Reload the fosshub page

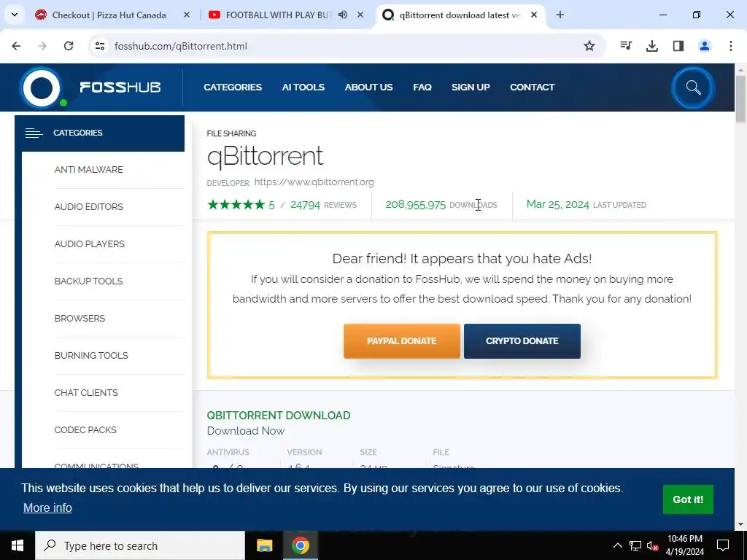pos(69,46)
